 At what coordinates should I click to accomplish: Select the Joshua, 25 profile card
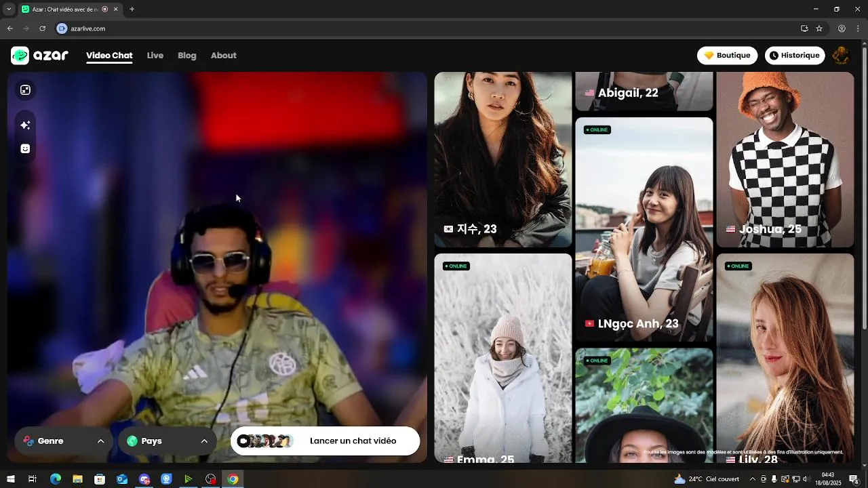785,159
